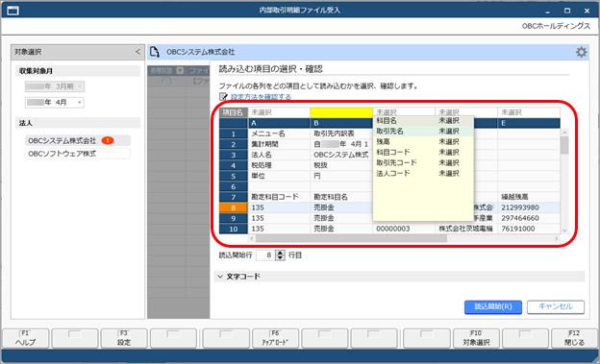Click the file document icon beside OBCシステム株式会社
Screen dimensions: 600x364
[155, 52]
